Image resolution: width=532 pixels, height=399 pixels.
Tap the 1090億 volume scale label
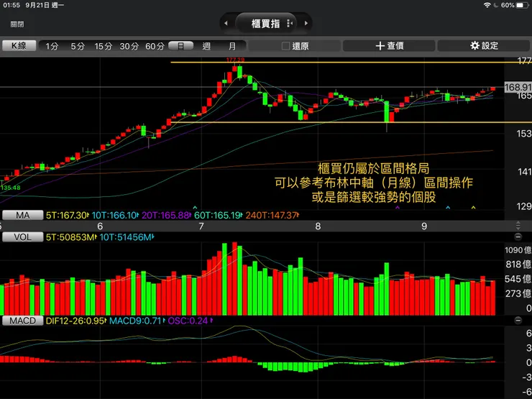[x=518, y=250]
